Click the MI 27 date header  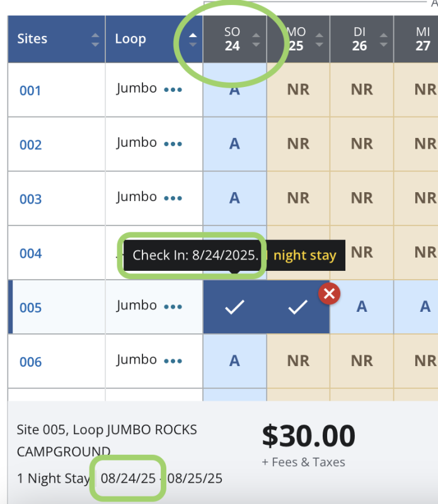(x=422, y=39)
